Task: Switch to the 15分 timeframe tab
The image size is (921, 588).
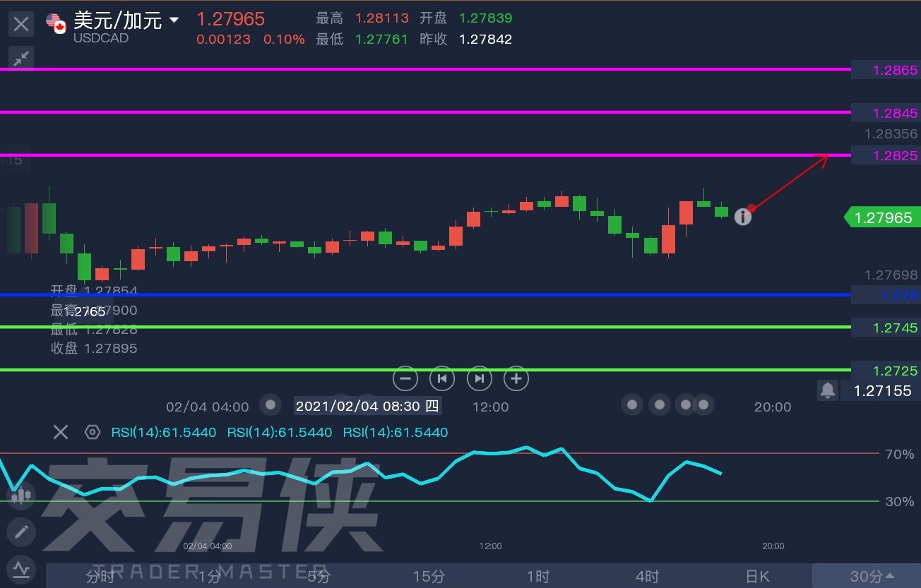Action: [x=428, y=577]
